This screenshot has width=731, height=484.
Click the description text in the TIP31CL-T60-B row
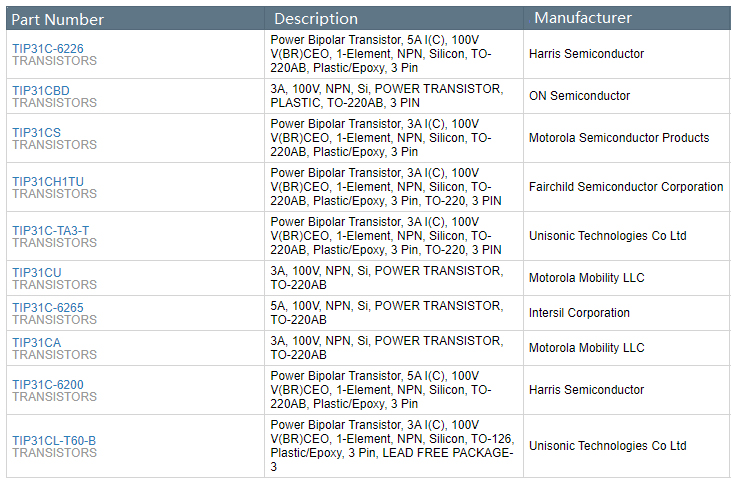tap(392, 446)
